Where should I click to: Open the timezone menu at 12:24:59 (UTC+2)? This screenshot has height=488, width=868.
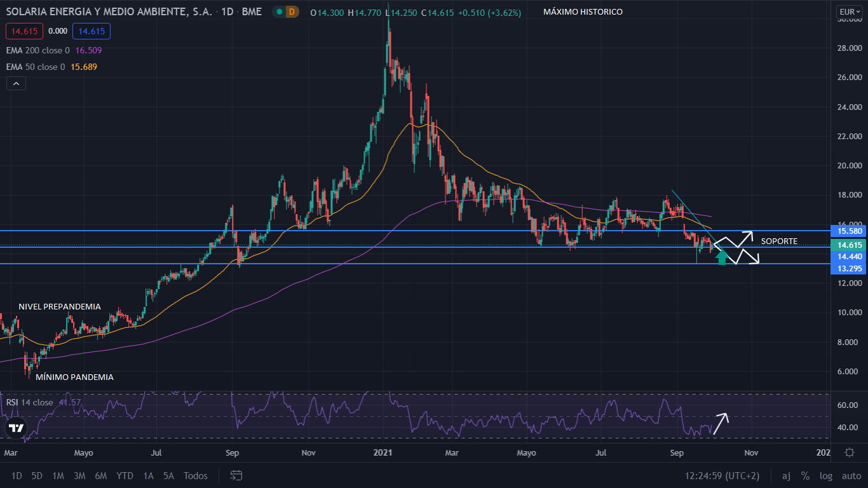click(722, 475)
